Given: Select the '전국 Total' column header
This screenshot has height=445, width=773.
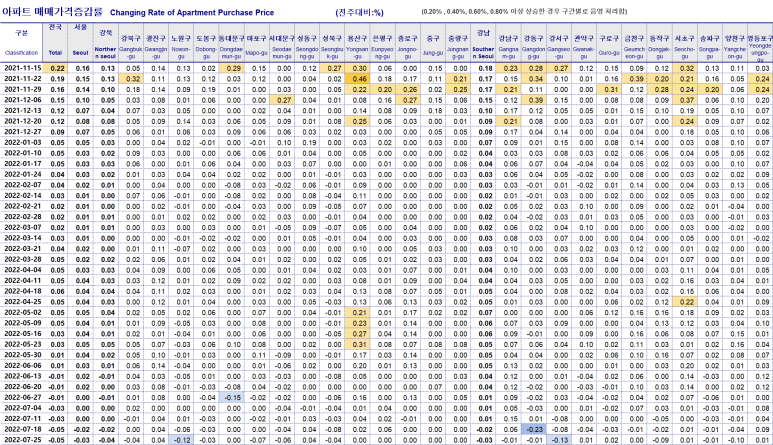Looking at the screenshot, I should tap(56, 43).
